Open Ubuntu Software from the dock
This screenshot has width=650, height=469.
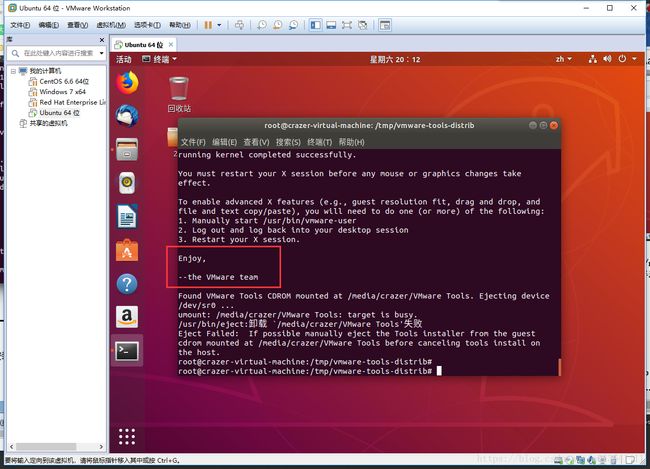pyautogui.click(x=127, y=250)
